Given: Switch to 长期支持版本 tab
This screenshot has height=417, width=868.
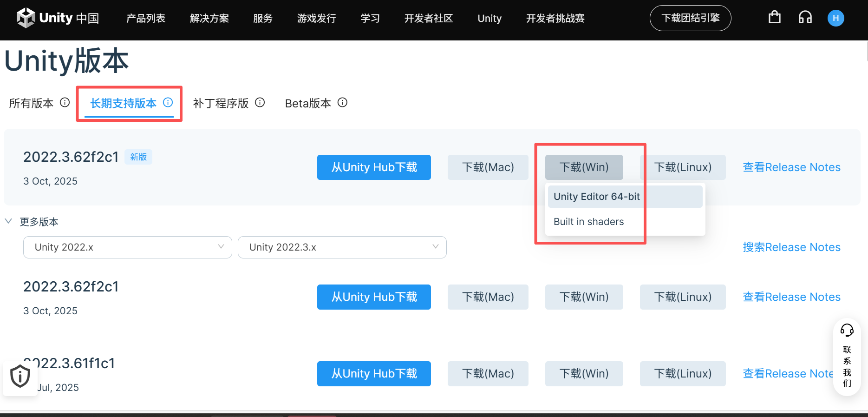Looking at the screenshot, I should [124, 103].
